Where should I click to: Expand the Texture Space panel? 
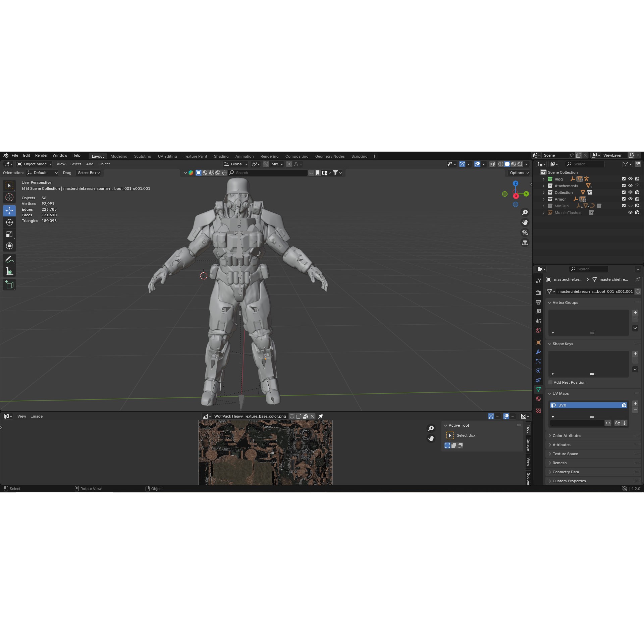(565, 454)
